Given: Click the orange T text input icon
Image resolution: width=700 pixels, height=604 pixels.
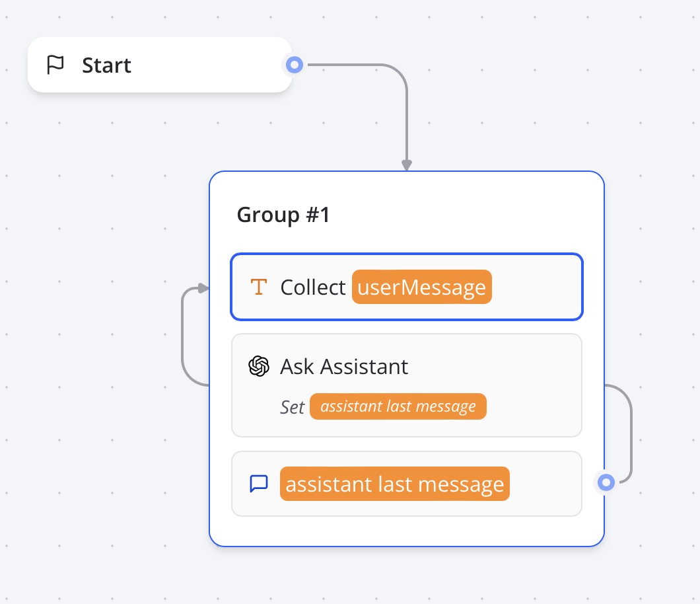Looking at the screenshot, I should point(258,287).
